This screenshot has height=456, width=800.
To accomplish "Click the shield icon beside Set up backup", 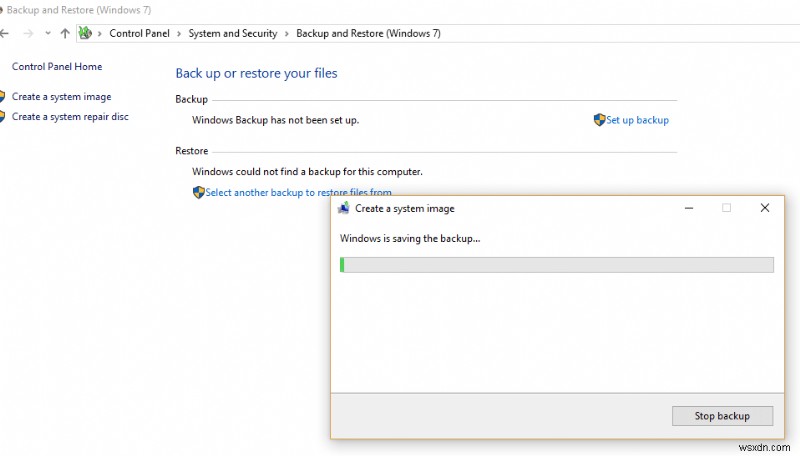I will pyautogui.click(x=599, y=120).
